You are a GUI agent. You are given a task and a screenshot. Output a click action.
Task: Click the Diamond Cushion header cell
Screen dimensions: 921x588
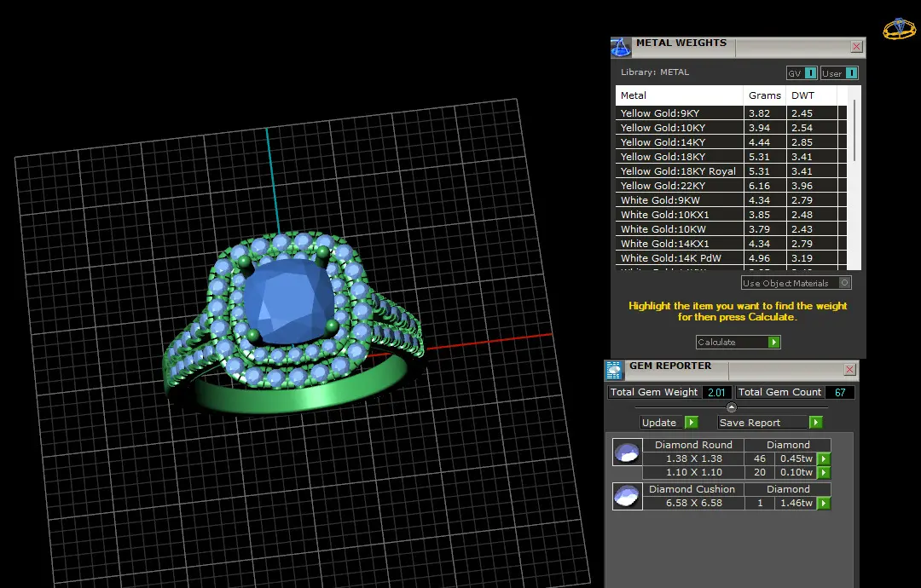693,489
